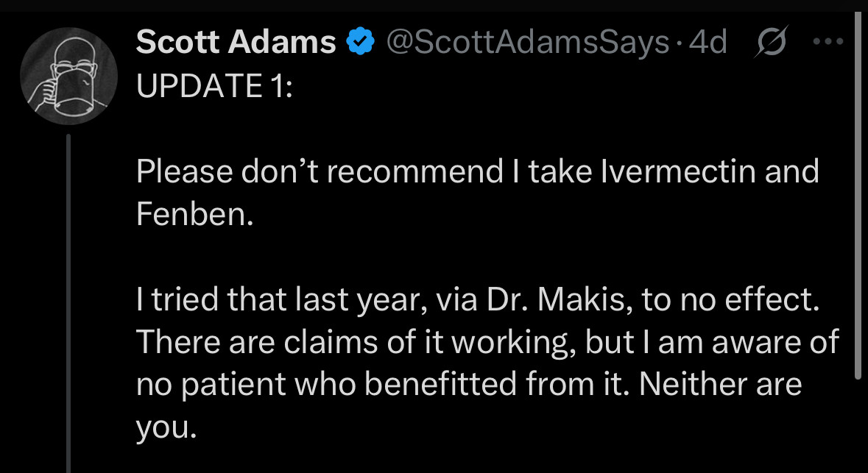The image size is (868, 473).
Task: Open Scott Adams' profile picture
Action: point(68,77)
